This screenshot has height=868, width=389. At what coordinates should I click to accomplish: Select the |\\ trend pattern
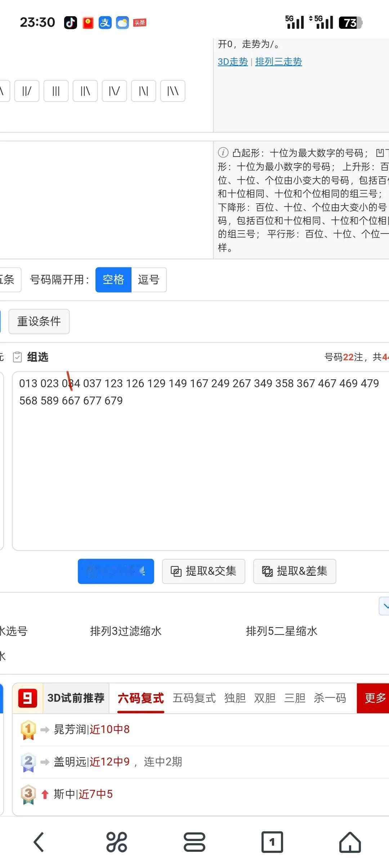173,91
